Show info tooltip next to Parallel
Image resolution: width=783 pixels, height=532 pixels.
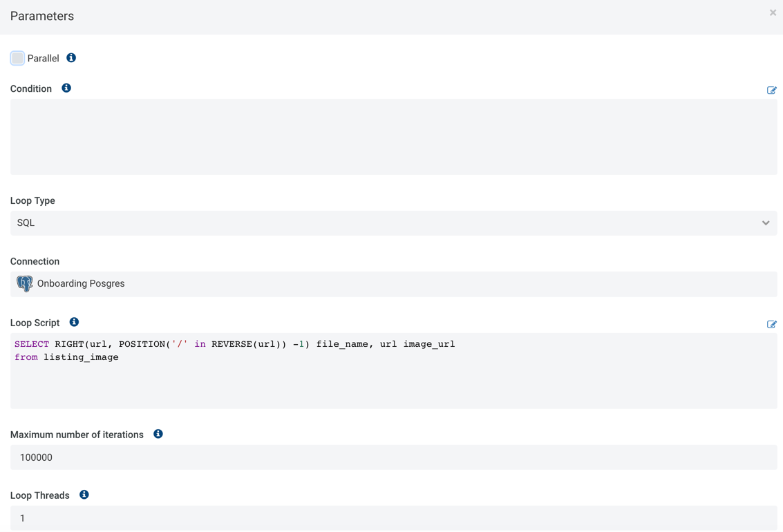[x=71, y=58]
